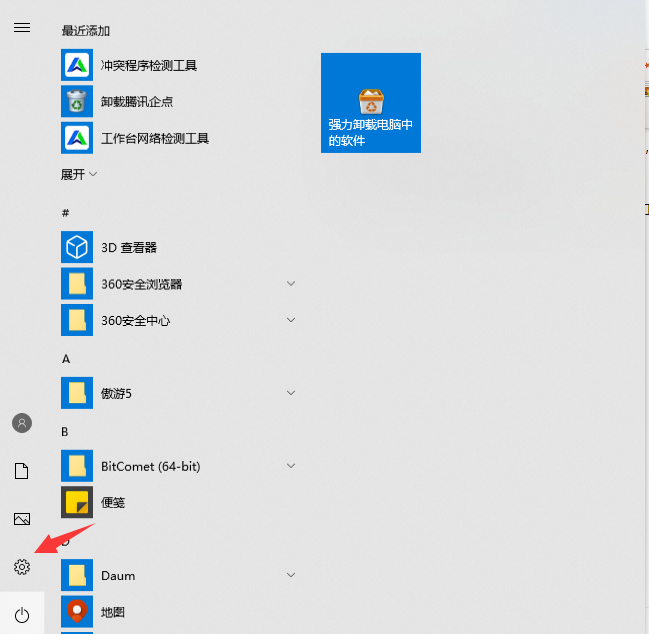
Task: Expand the 展开 recently added list
Action: [x=79, y=174]
